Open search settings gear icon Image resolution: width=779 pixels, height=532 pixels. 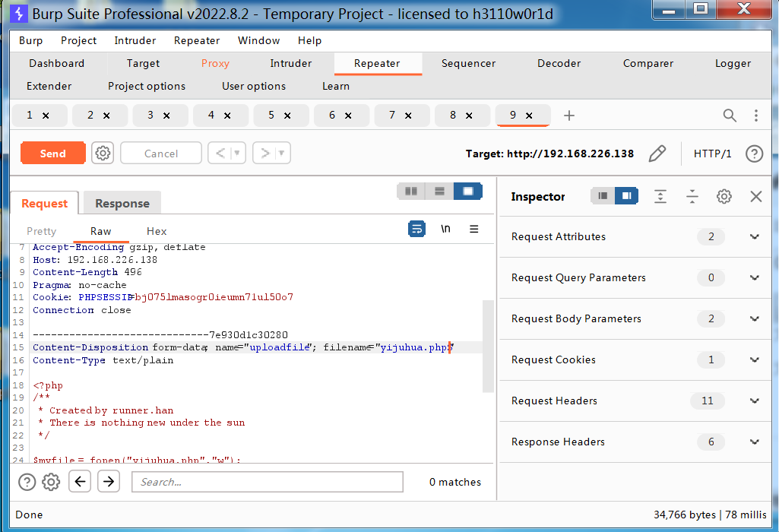[51, 481]
